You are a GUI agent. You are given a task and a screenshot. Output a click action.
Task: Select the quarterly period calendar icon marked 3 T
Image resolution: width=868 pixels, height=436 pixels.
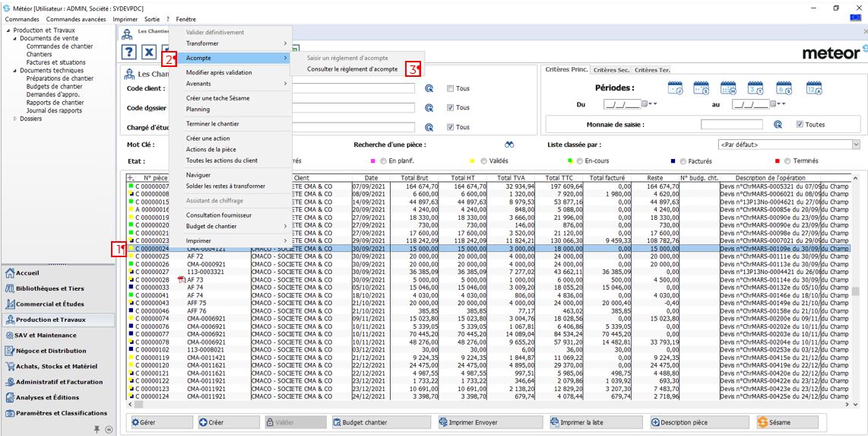(x=756, y=87)
